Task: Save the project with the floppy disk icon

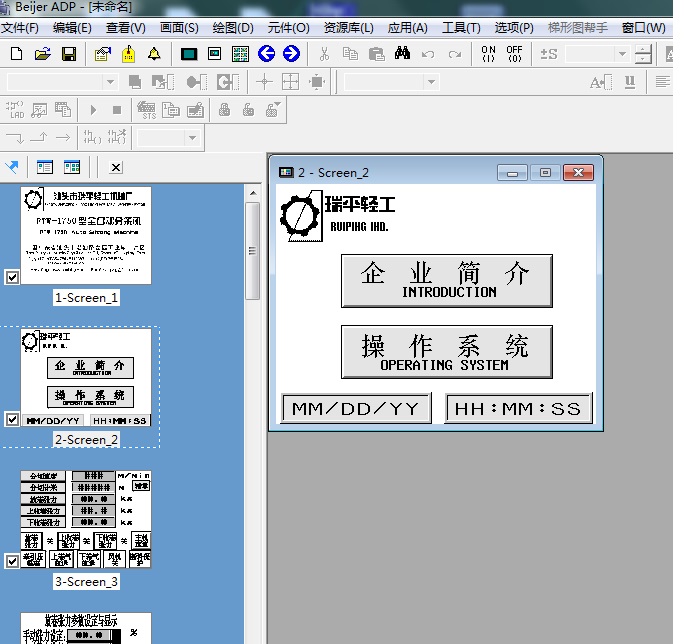Action: (69, 54)
